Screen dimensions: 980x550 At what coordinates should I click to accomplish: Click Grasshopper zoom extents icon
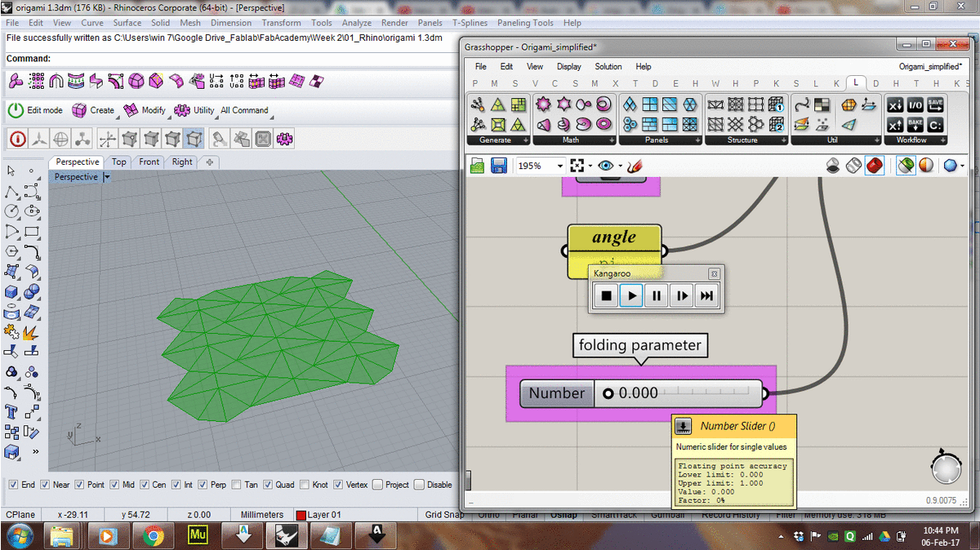click(x=577, y=166)
